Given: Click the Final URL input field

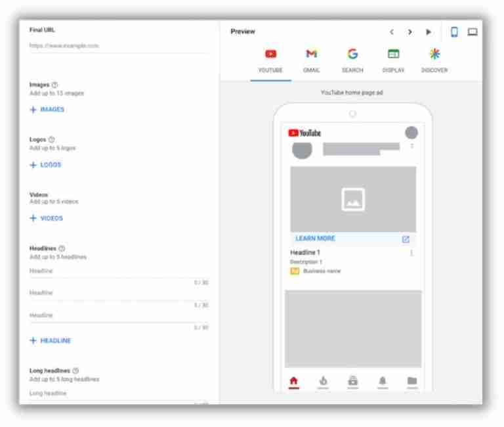Looking at the screenshot, I should coord(118,46).
